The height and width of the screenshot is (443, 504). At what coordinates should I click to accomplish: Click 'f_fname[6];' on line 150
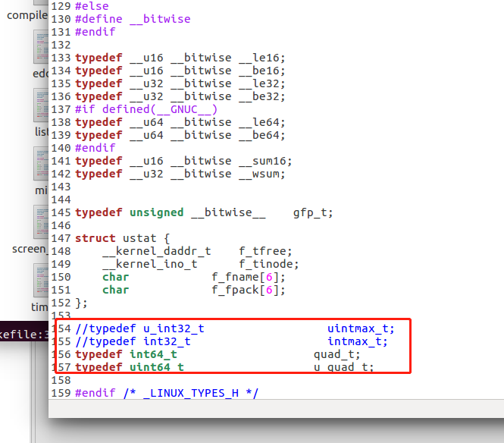tap(249, 277)
